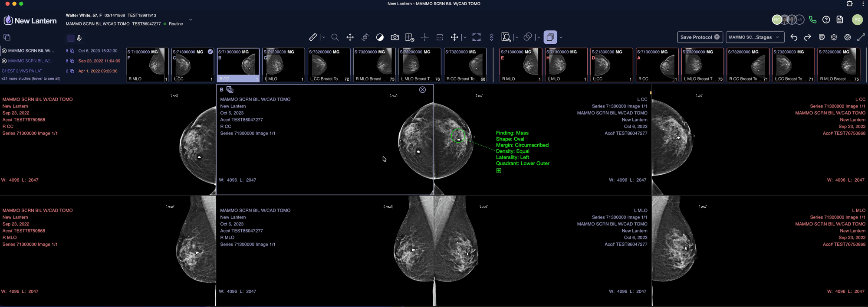Expand the move tool options chevron
The width and height of the screenshot is (868, 307).
pyautogui.click(x=465, y=37)
